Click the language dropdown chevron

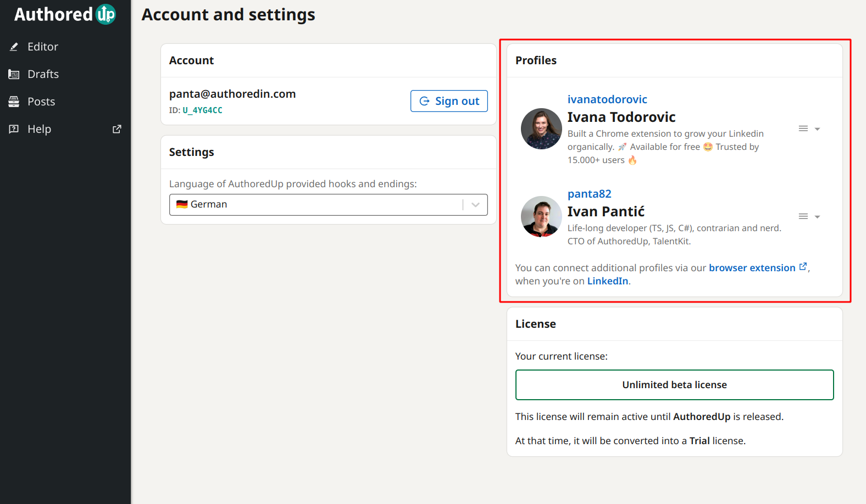coord(475,205)
